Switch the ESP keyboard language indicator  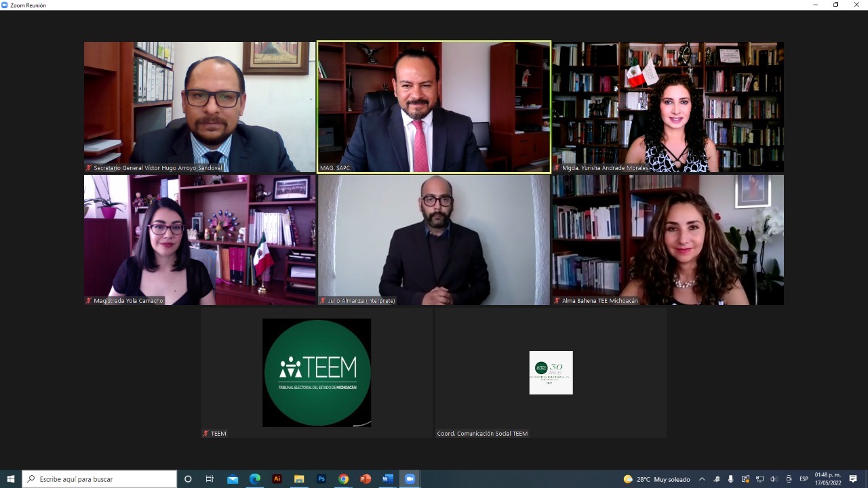click(804, 479)
